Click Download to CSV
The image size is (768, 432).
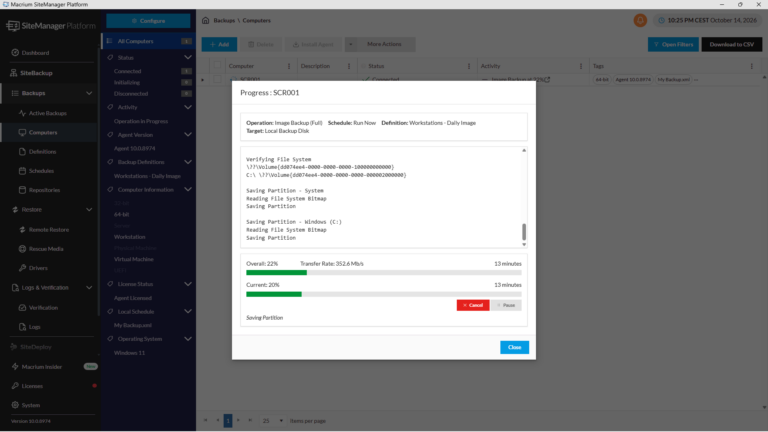click(732, 45)
